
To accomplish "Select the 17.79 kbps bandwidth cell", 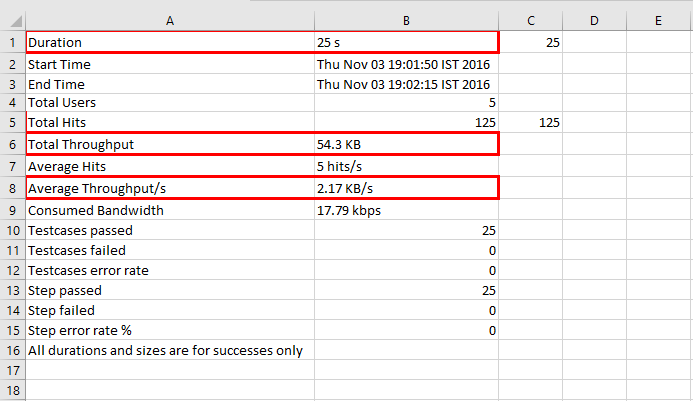I will coord(406,210).
